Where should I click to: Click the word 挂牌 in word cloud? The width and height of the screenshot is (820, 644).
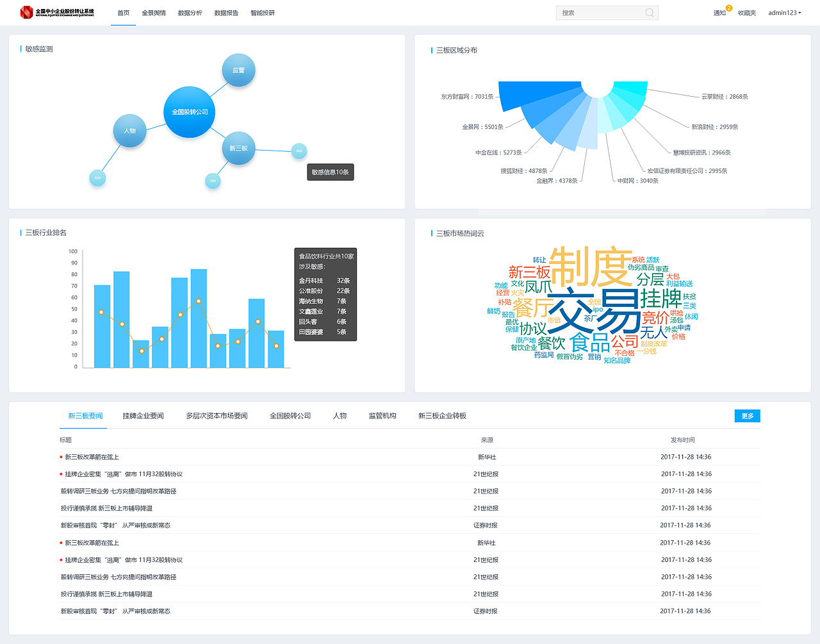(660, 299)
